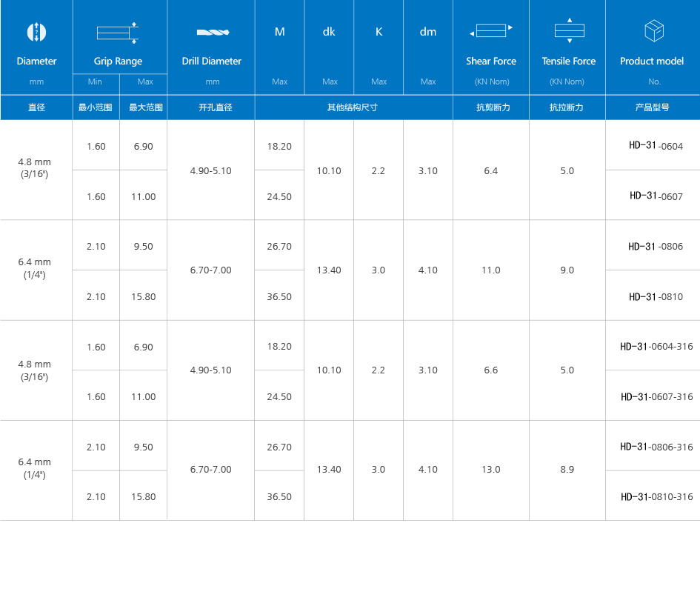Click the 'M' column header
Screen dimensions: 700x606
(x=279, y=32)
